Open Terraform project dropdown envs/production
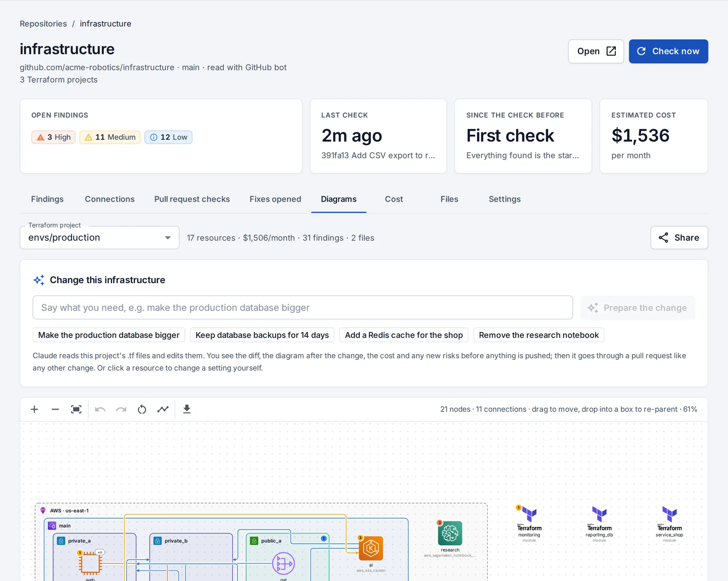This screenshot has height=581, width=728. [100, 238]
